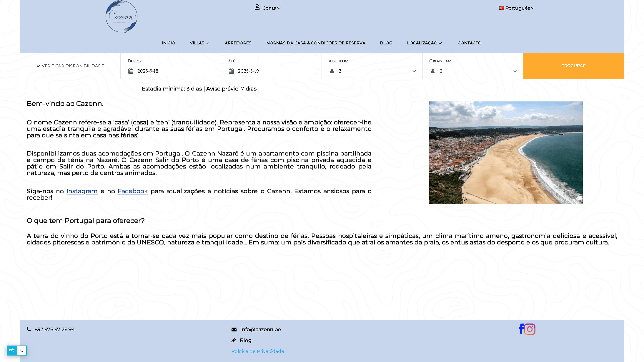Open the Localização menu
644x362 pixels.
[x=424, y=43]
